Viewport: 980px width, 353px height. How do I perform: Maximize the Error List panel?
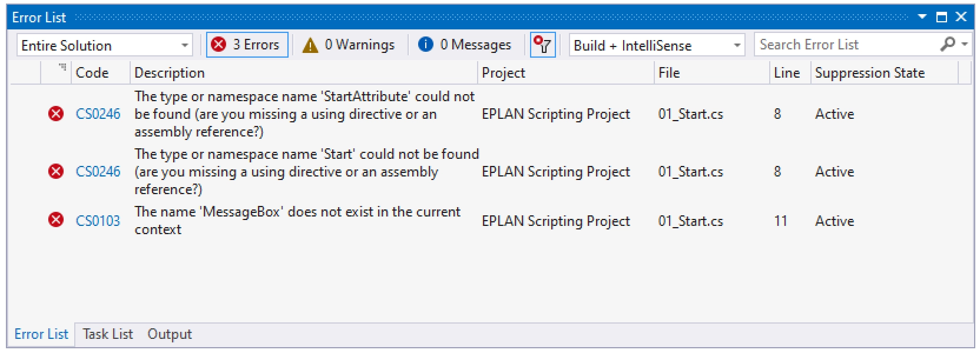[x=942, y=17]
